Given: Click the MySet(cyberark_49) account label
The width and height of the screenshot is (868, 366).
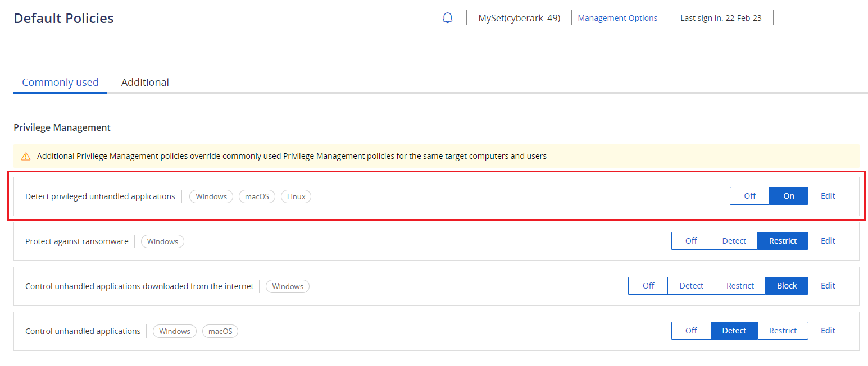Looking at the screenshot, I should pos(519,17).
